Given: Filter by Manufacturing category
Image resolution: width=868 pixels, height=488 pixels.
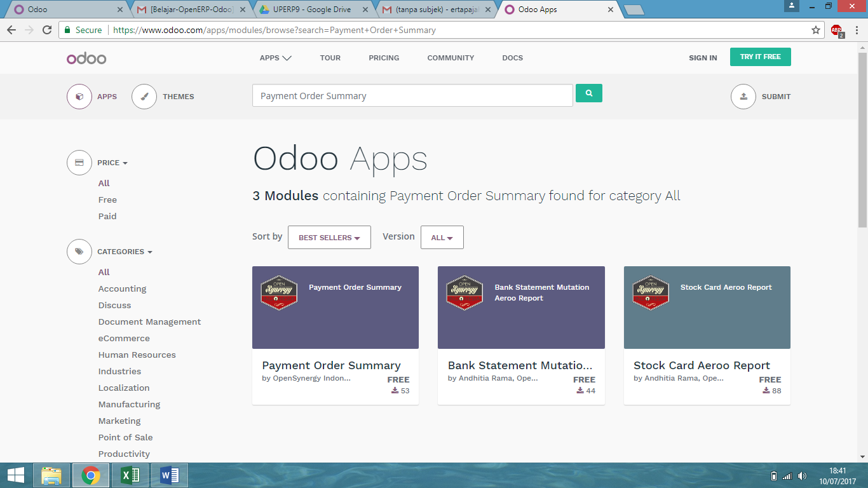Looking at the screenshot, I should [129, 404].
